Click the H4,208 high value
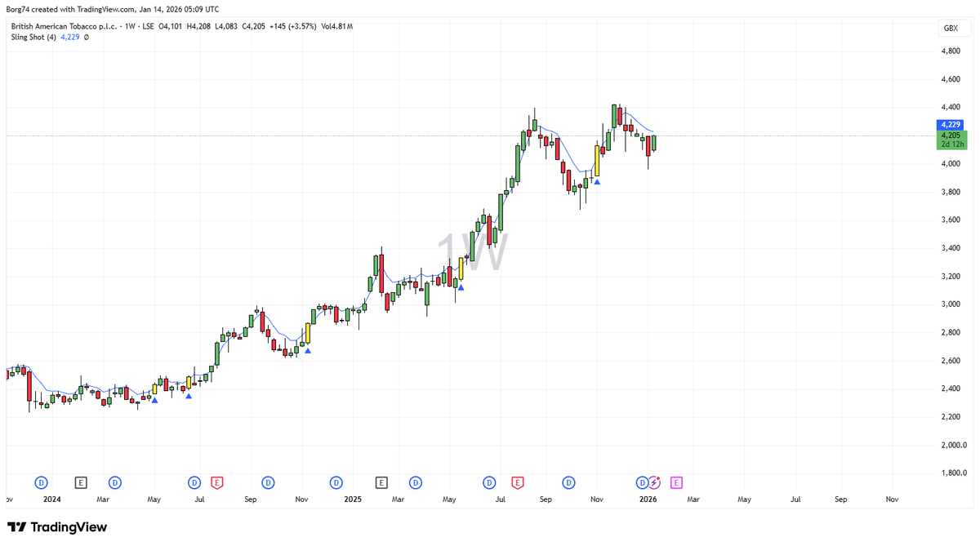Viewport: 980px width, 546px height. [x=199, y=26]
